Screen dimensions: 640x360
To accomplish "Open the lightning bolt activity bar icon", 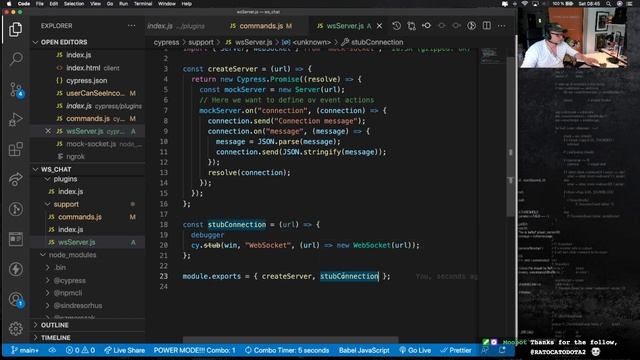I will coord(16,269).
